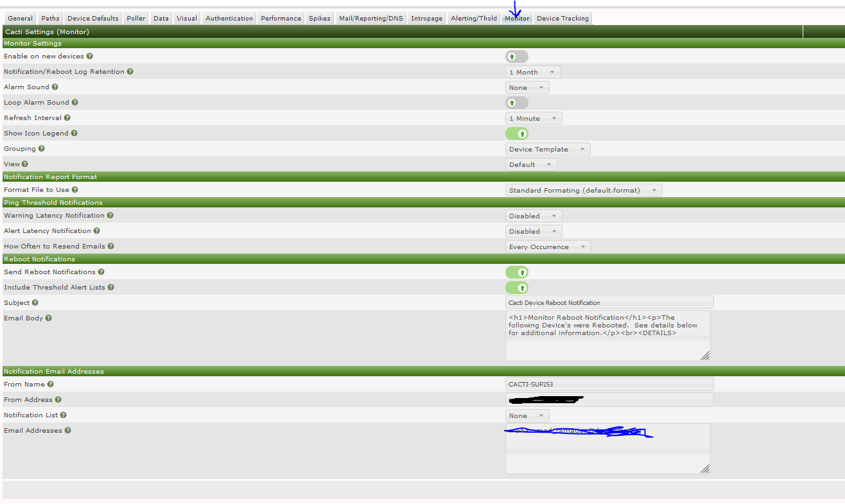Switch to the General tab
The width and height of the screenshot is (845, 504).
(x=20, y=19)
